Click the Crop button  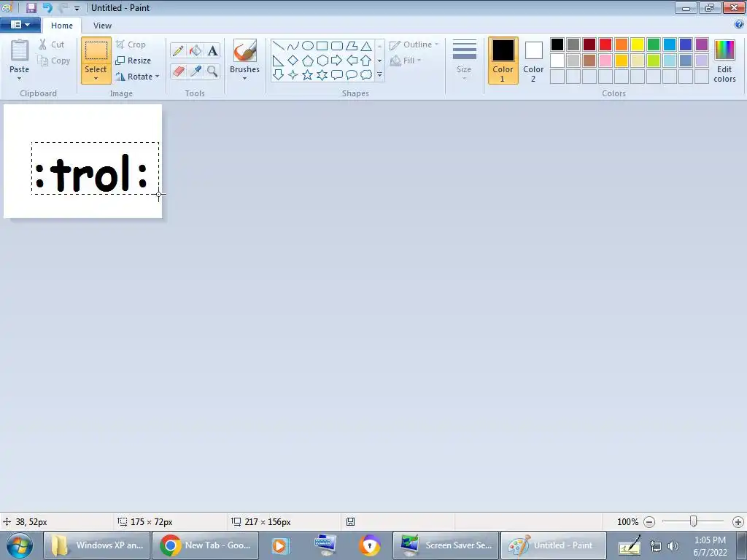pyautogui.click(x=131, y=44)
